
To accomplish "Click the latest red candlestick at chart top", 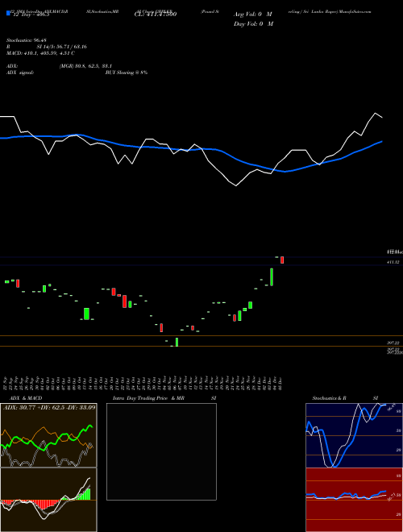I will click(282, 260).
